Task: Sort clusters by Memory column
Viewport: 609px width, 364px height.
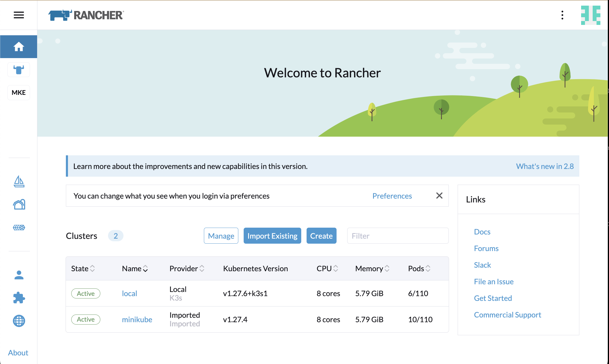Action: [372, 269]
